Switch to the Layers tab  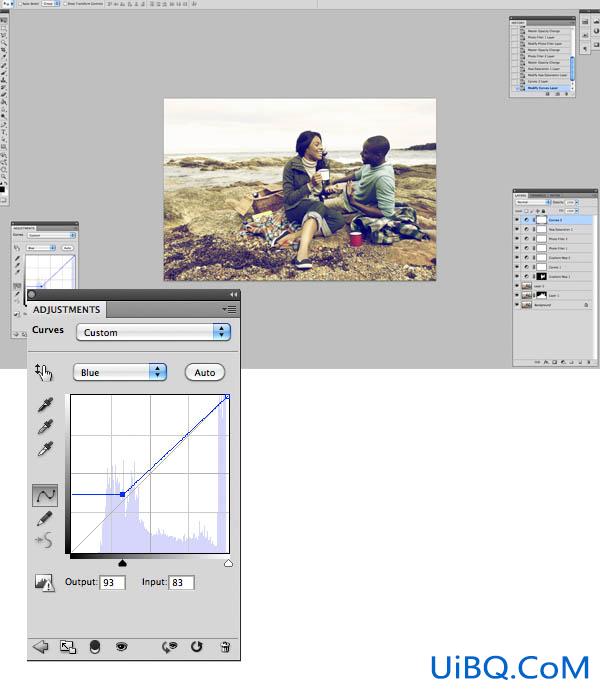(521, 196)
